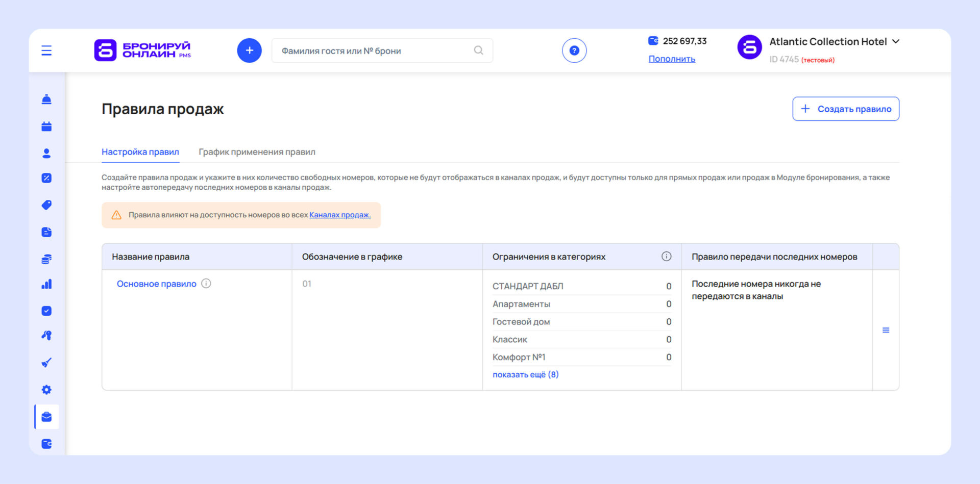Open the bar chart reports icon

(46, 284)
